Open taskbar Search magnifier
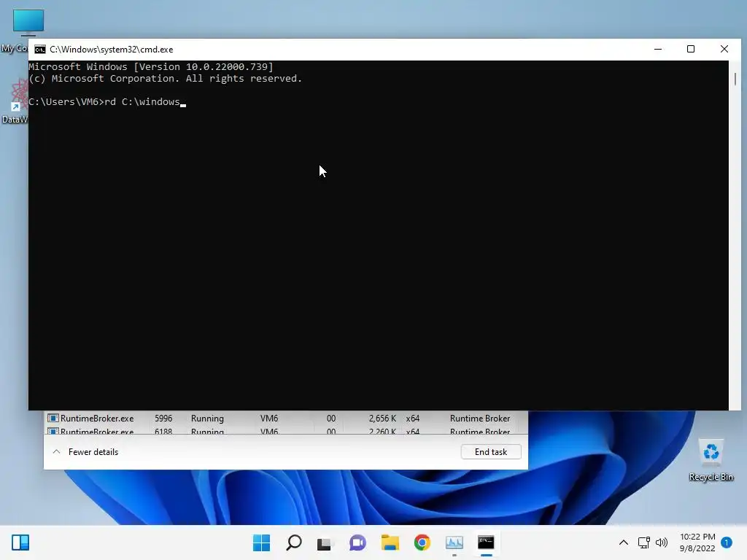Image resolution: width=747 pixels, height=560 pixels. point(293,542)
